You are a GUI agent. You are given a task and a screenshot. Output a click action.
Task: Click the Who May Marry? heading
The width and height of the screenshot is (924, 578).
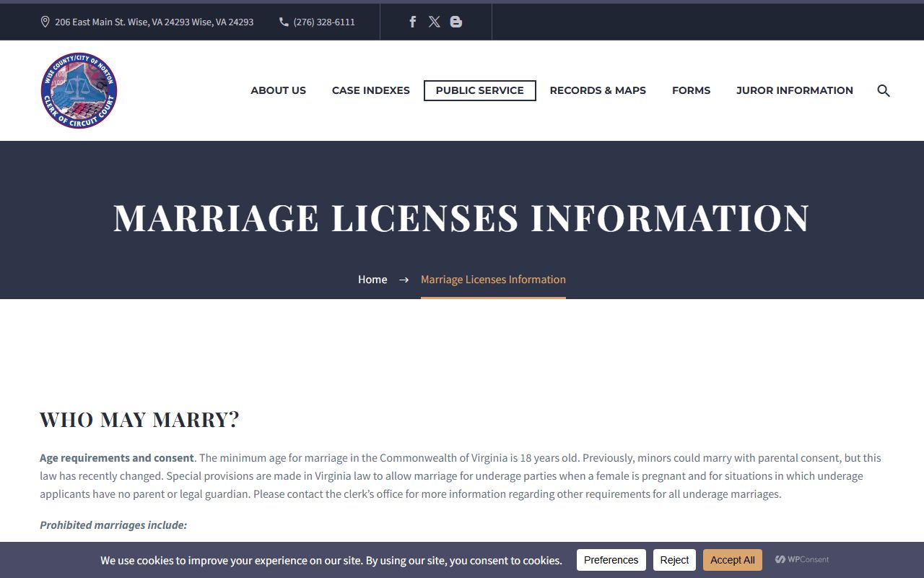[x=139, y=419]
